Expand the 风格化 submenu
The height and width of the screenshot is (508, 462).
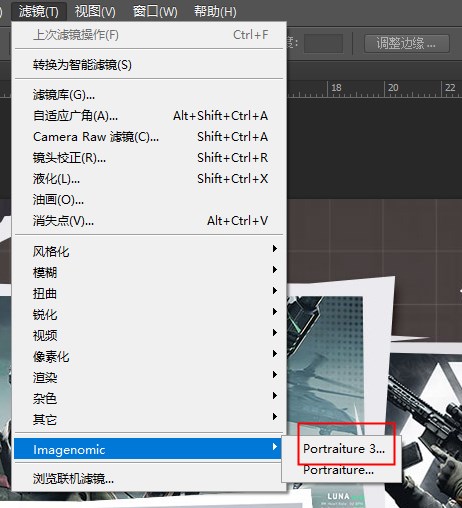coord(149,251)
